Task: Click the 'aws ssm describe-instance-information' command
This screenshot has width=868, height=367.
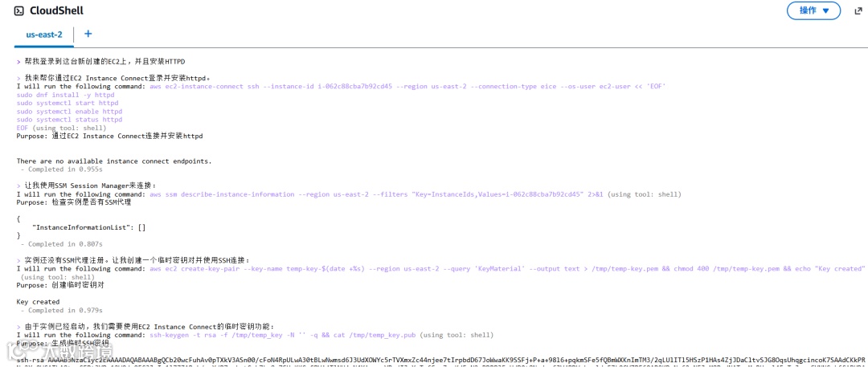Action: tap(376, 194)
